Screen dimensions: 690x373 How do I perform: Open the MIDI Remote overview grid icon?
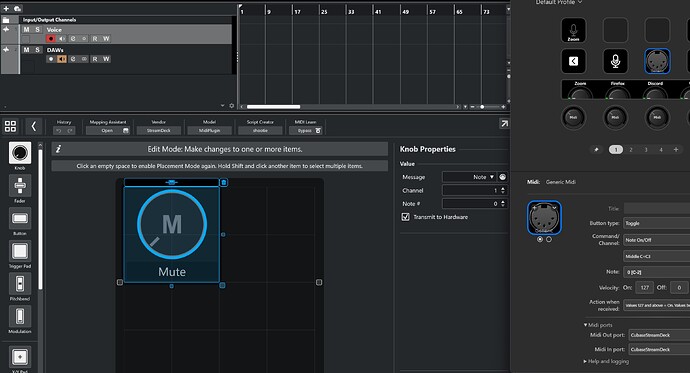coord(10,126)
